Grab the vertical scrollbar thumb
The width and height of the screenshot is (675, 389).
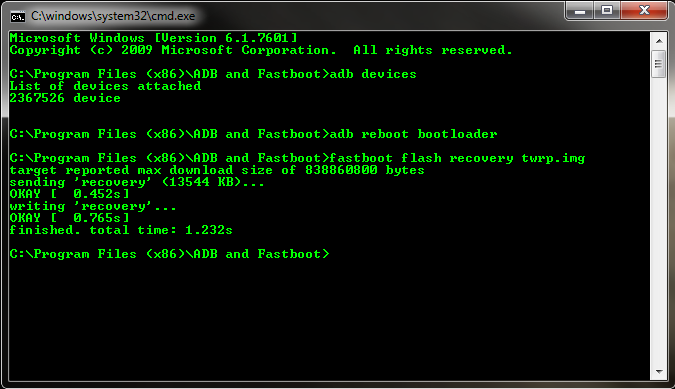coord(659,64)
